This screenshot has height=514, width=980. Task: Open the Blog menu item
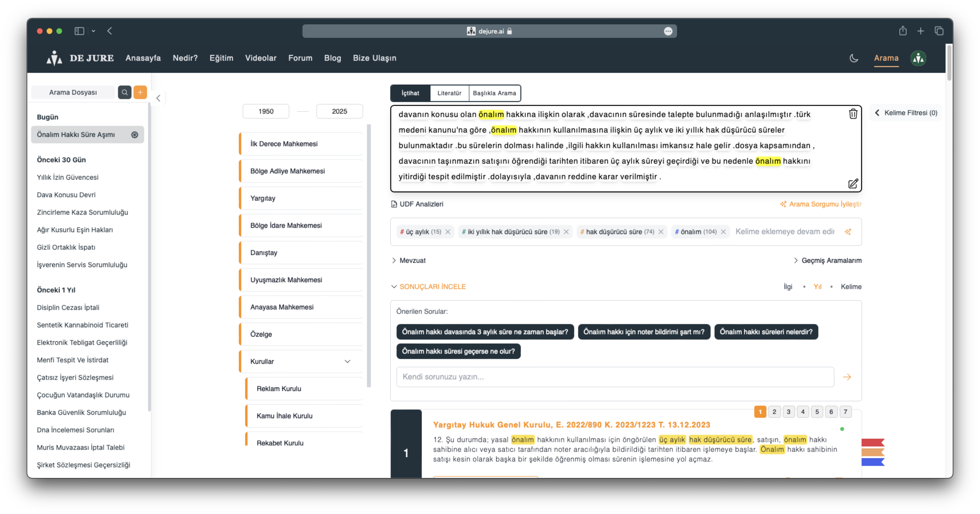click(332, 58)
